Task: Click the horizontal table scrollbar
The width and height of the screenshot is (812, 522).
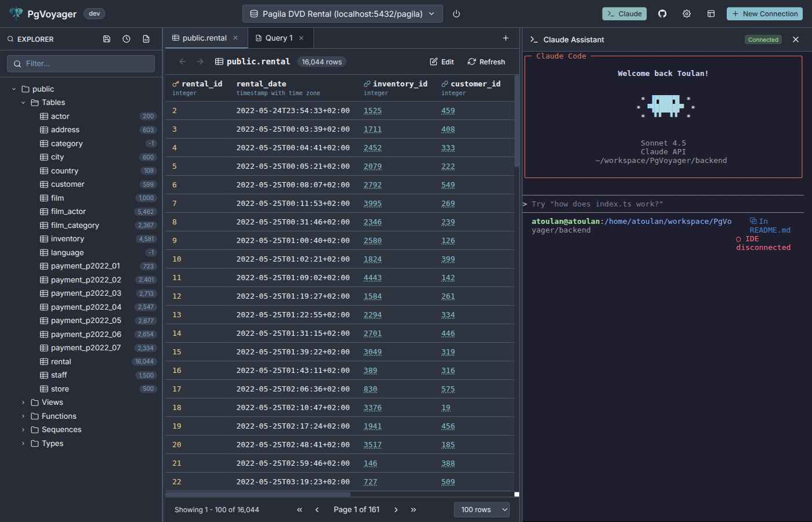Action: [258, 495]
